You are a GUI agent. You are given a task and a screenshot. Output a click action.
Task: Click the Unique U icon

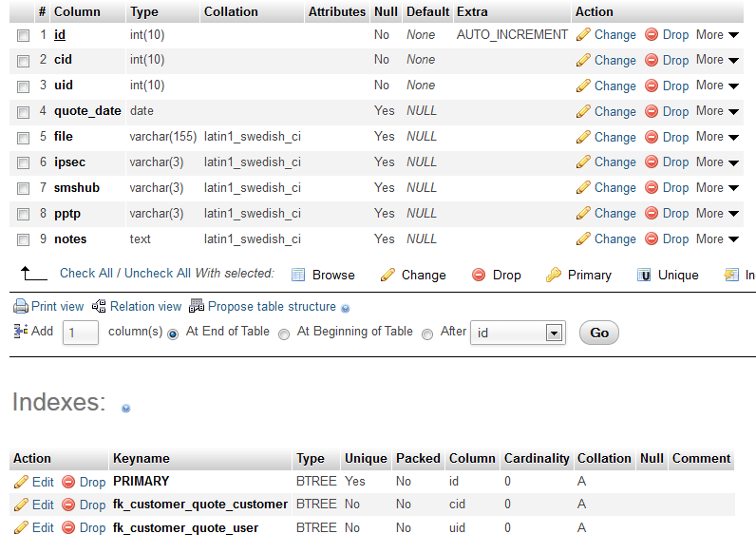(644, 275)
